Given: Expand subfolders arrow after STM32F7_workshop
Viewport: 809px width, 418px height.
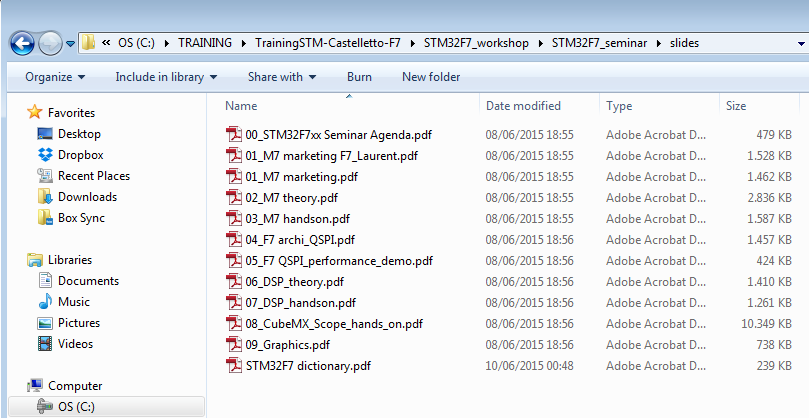Looking at the screenshot, I should pos(541,43).
